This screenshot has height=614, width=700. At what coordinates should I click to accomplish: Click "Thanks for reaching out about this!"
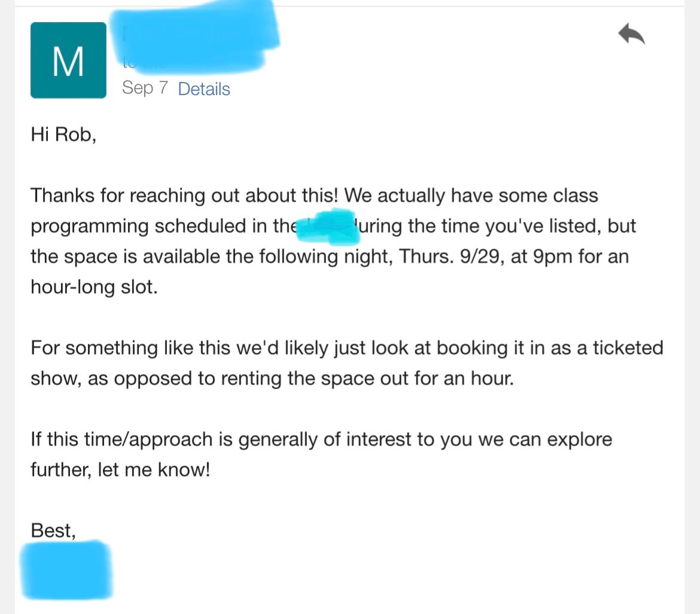click(185, 195)
